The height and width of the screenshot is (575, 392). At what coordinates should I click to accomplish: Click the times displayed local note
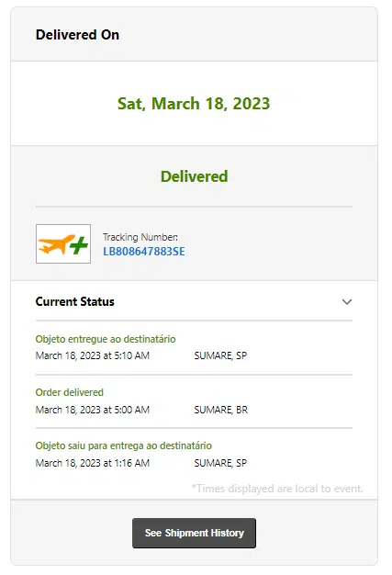coord(277,489)
